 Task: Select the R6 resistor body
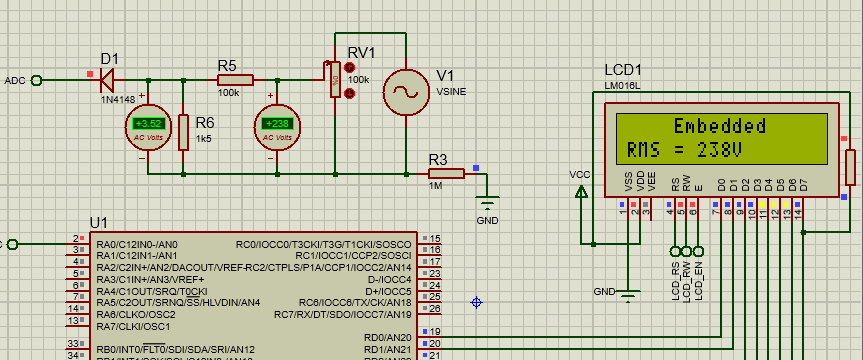184,133
